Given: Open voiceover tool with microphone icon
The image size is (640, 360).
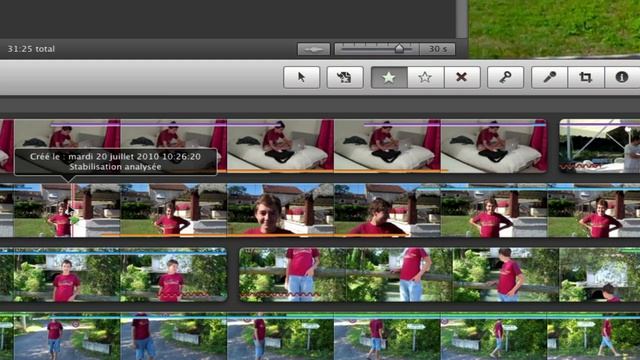Looking at the screenshot, I should pos(549,77).
